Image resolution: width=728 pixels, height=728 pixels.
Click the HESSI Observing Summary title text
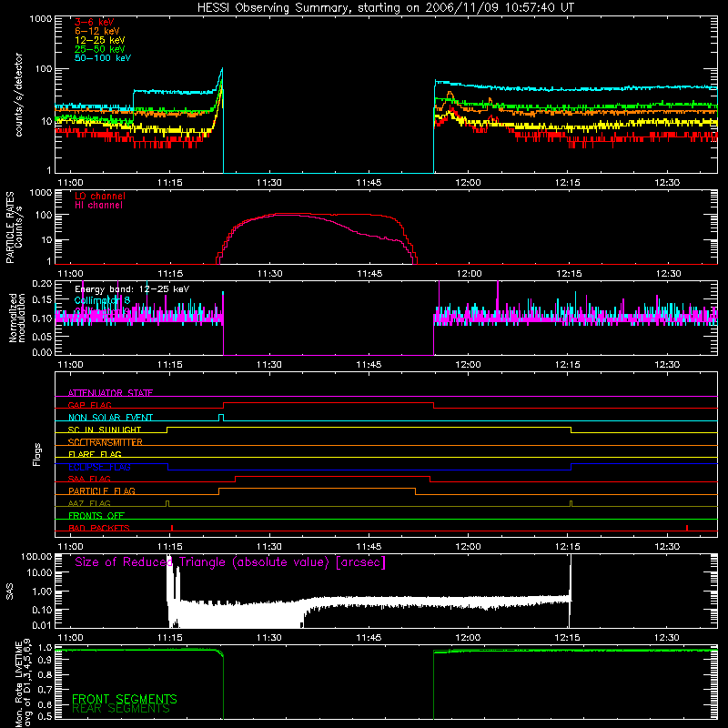pyautogui.click(x=386, y=8)
